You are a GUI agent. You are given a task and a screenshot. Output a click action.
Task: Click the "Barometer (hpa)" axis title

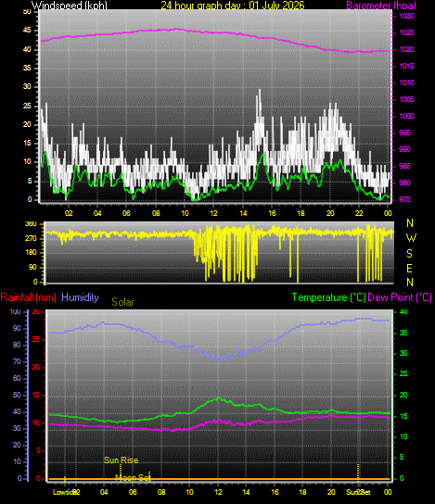click(x=381, y=6)
